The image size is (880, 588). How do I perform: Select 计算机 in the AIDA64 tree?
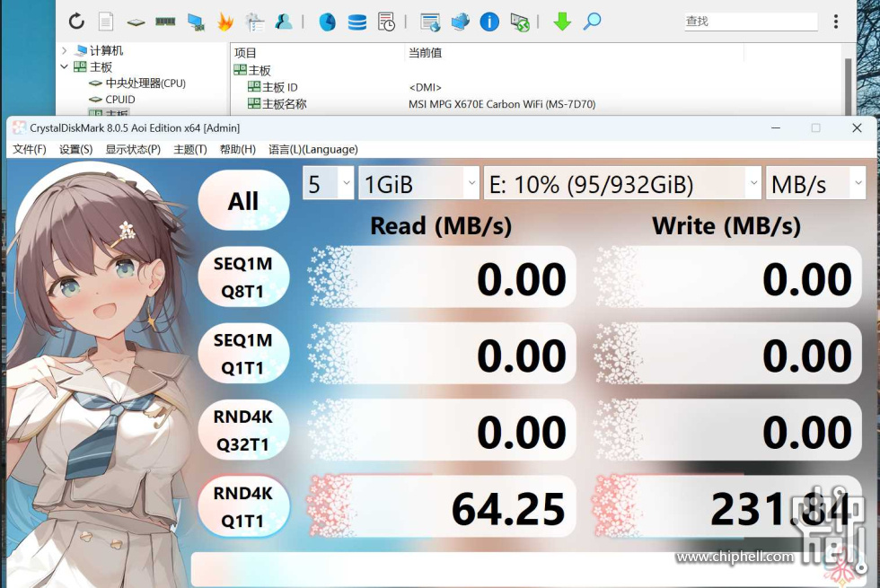pos(106,50)
